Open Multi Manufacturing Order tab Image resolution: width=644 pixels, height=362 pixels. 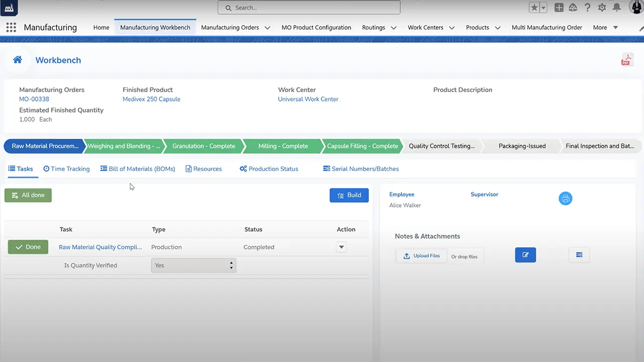(547, 28)
